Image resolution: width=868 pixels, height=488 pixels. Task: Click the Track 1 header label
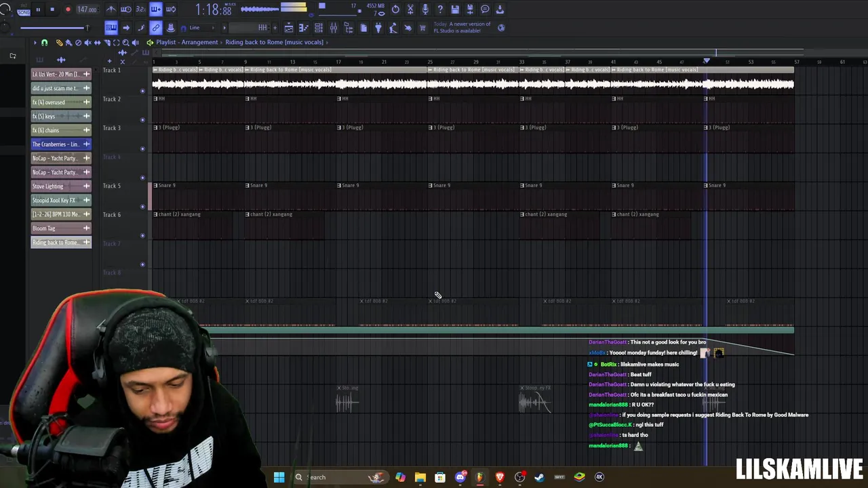click(x=112, y=70)
